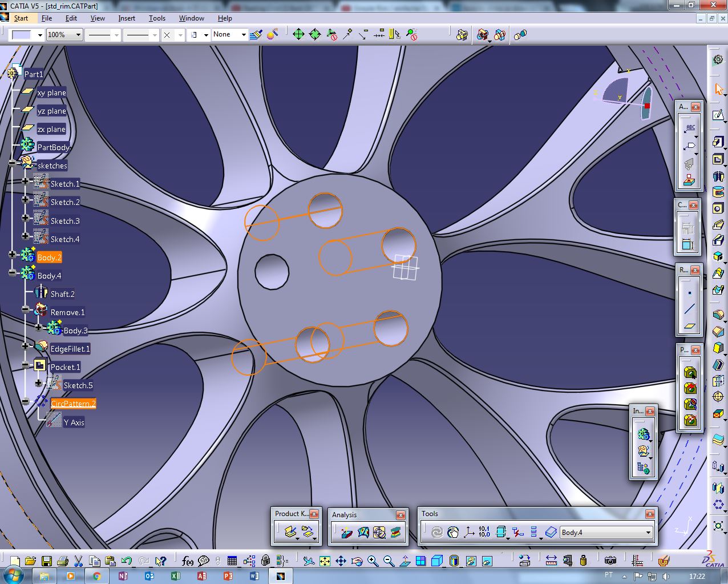Open the Axis System tool in Tools toolbar
This screenshot has height=584, width=728.
tap(468, 533)
